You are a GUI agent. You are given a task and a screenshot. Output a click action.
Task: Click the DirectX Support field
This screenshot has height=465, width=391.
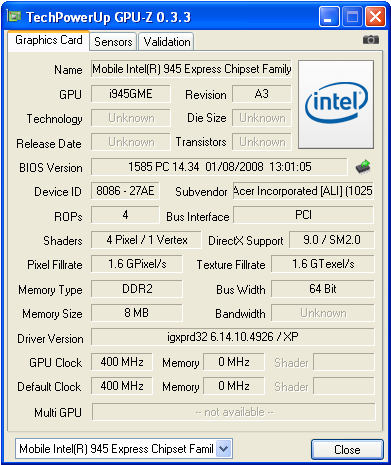(332, 240)
